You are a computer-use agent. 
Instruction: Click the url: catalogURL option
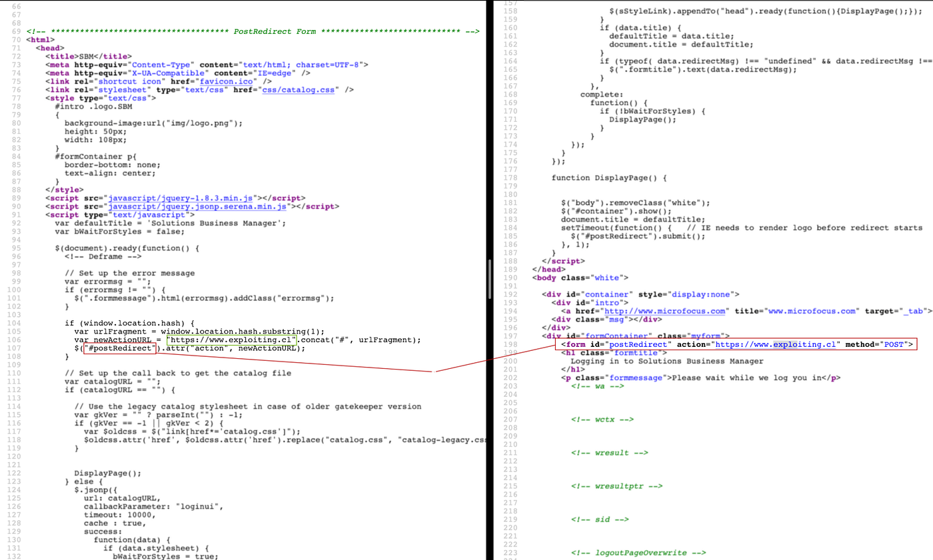pyautogui.click(x=122, y=498)
